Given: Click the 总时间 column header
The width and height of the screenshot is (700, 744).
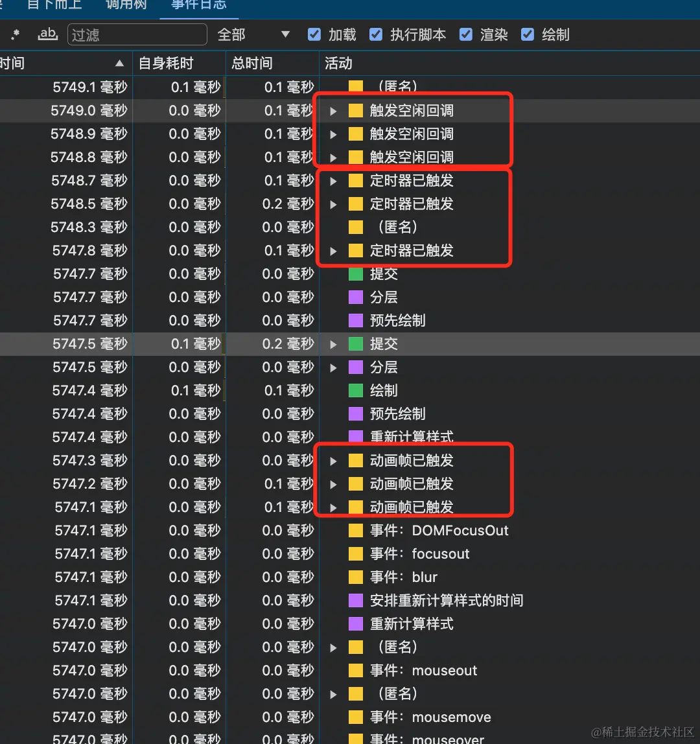Looking at the screenshot, I should (253, 63).
